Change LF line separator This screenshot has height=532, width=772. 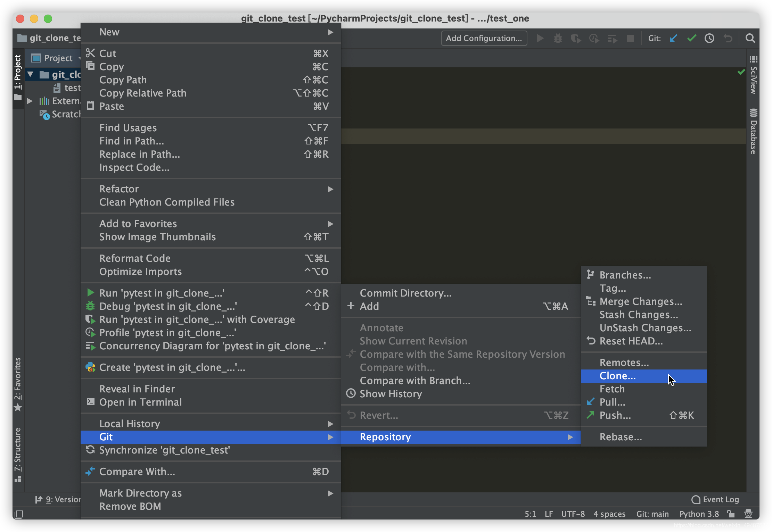click(549, 514)
